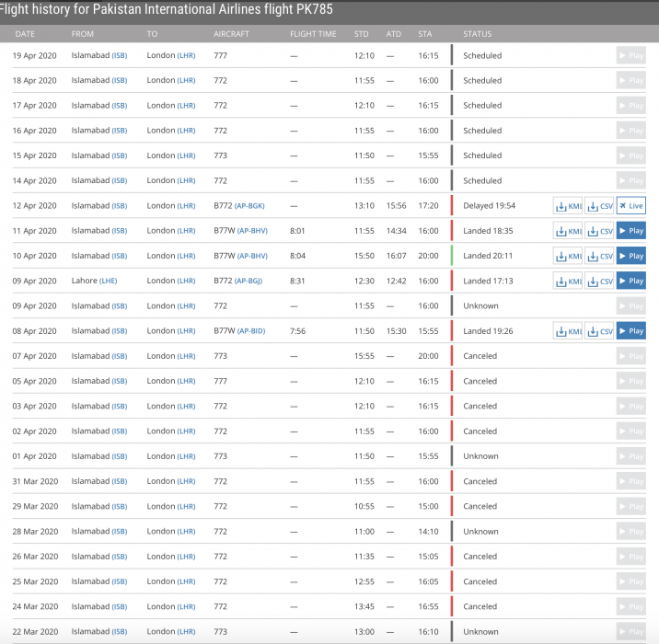Download CSV for 08 Apr 2020 flight

[599, 331]
